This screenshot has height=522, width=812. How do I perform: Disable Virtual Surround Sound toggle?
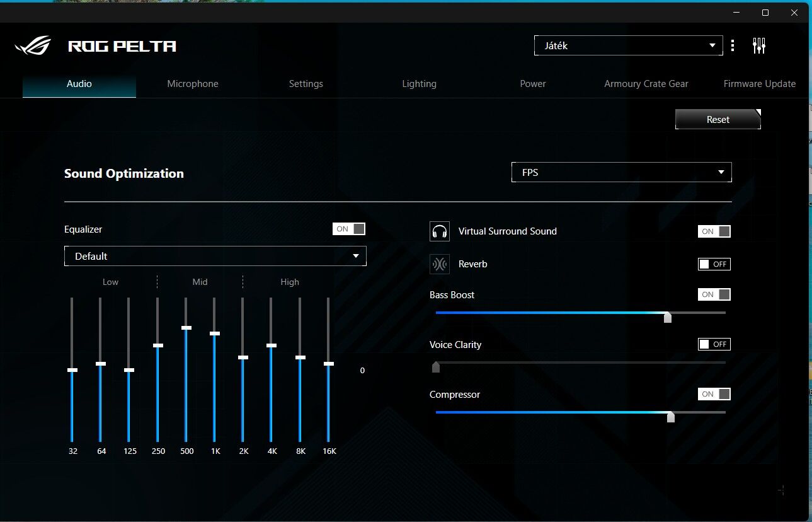pyautogui.click(x=714, y=231)
